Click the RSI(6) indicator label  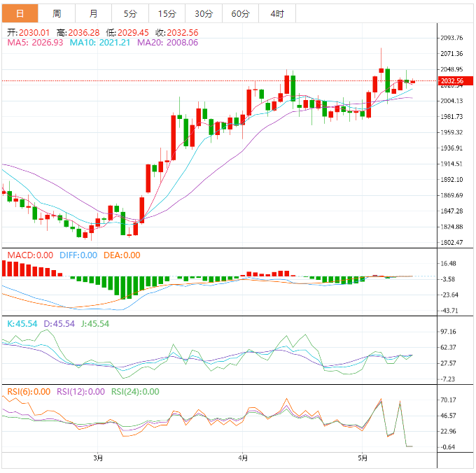point(28,392)
